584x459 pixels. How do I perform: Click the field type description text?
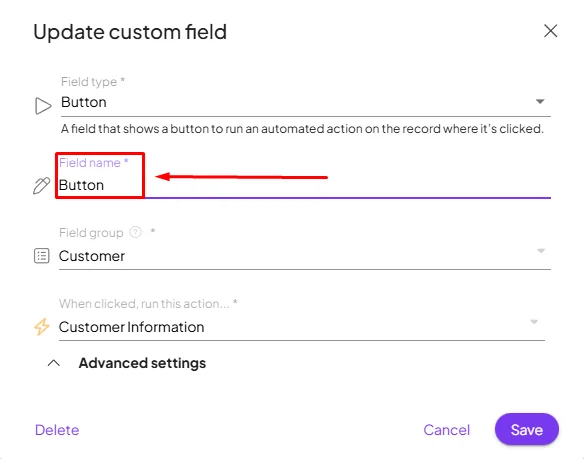[302, 129]
